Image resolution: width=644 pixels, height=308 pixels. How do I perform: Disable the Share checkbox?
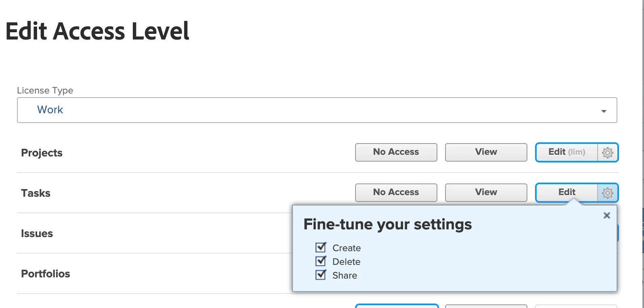(321, 275)
